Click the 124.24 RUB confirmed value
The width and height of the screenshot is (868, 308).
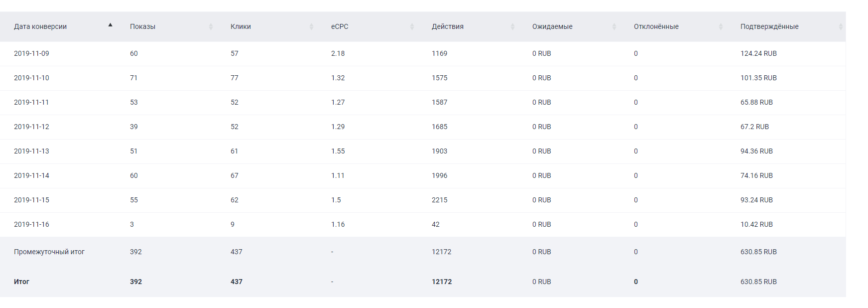[758, 54]
